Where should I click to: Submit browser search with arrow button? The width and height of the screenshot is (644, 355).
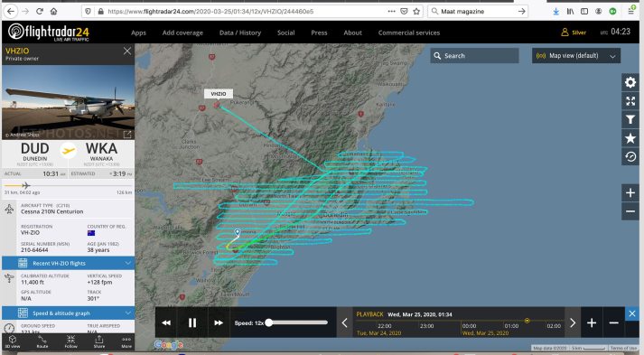click(522, 12)
